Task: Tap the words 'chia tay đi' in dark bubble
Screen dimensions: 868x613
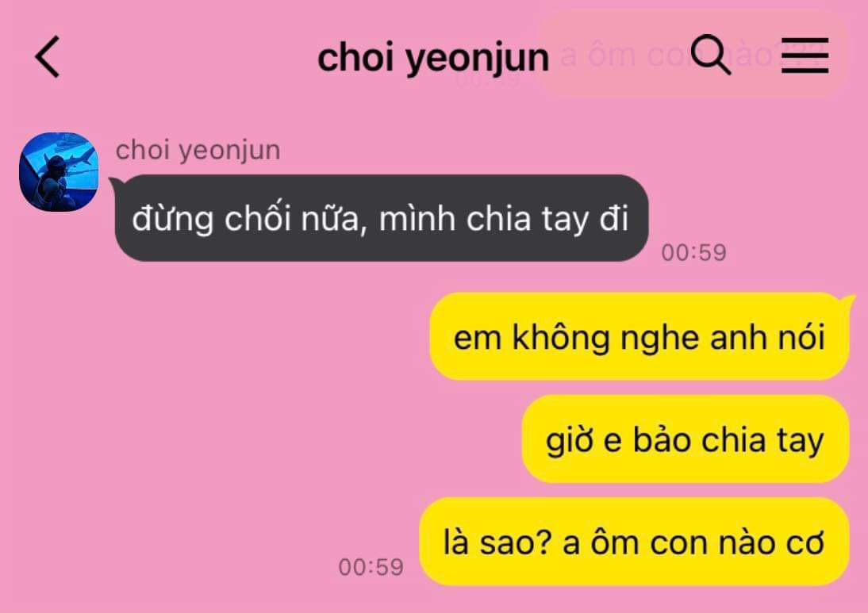Action: pyautogui.click(x=547, y=219)
